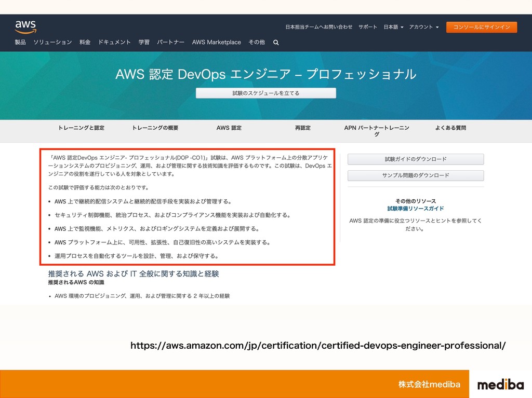Click bullet about 監視機能、メトリクス

(157, 229)
